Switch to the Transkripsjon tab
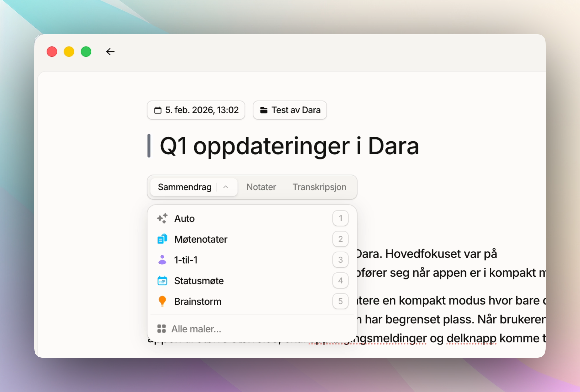The image size is (580, 392). pos(319,187)
